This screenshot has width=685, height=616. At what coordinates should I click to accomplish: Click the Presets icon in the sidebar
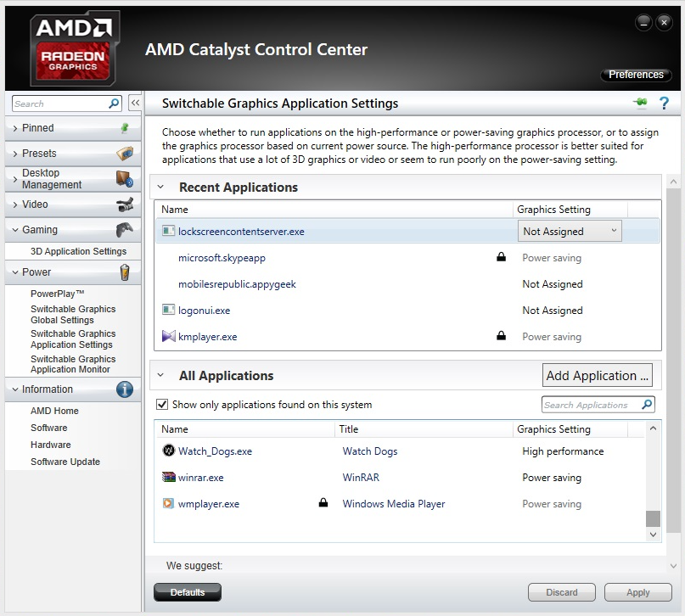[125, 154]
